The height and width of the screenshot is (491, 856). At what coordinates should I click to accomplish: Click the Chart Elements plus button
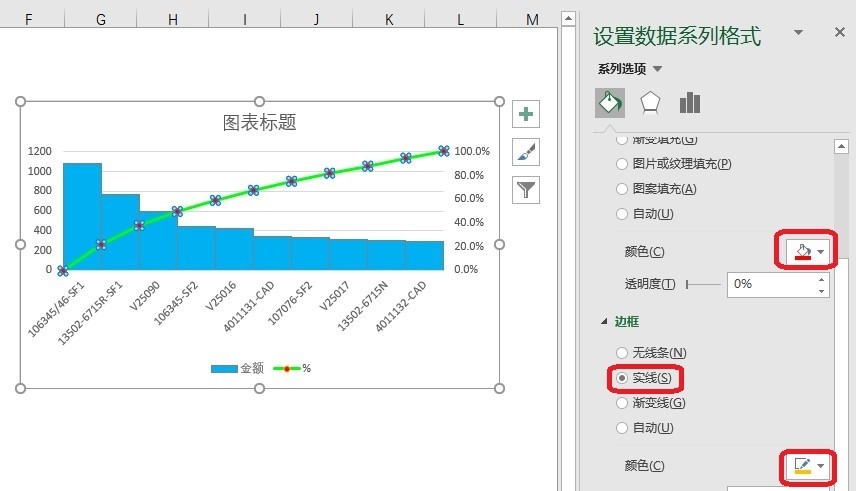[526, 114]
